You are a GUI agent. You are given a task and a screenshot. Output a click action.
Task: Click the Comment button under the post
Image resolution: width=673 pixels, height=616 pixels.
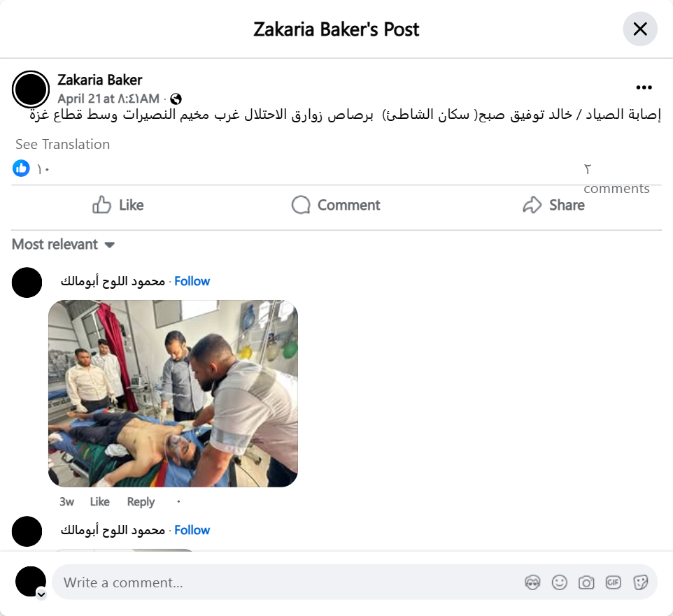pyautogui.click(x=336, y=205)
